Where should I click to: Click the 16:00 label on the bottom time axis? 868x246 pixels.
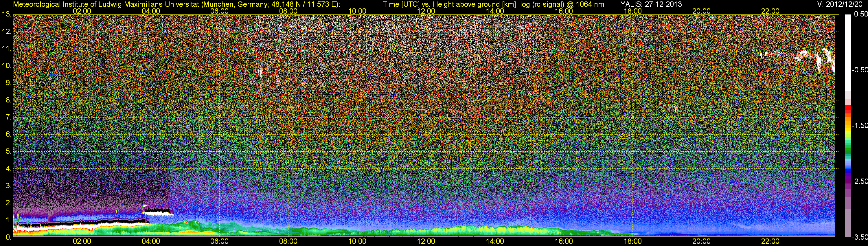point(564,241)
